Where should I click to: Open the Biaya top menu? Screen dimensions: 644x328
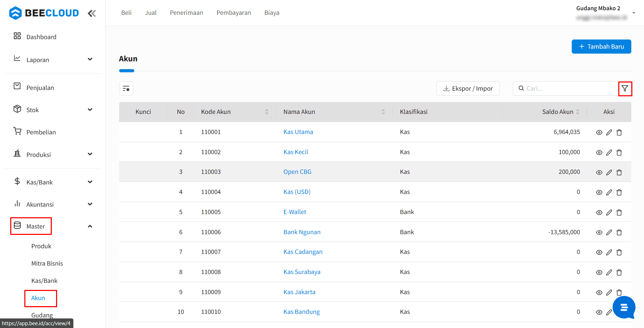click(x=272, y=13)
